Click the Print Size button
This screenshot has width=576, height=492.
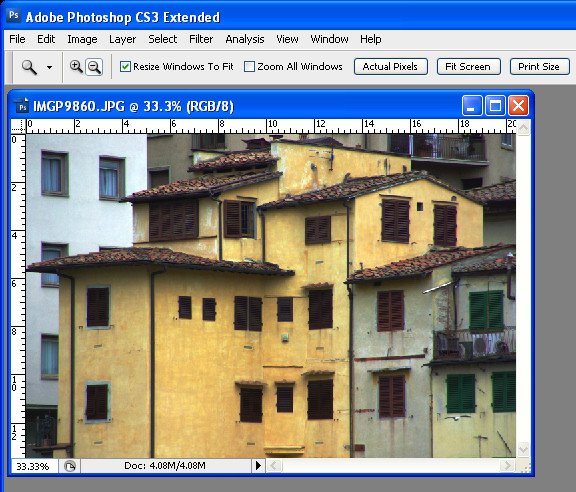coord(539,67)
